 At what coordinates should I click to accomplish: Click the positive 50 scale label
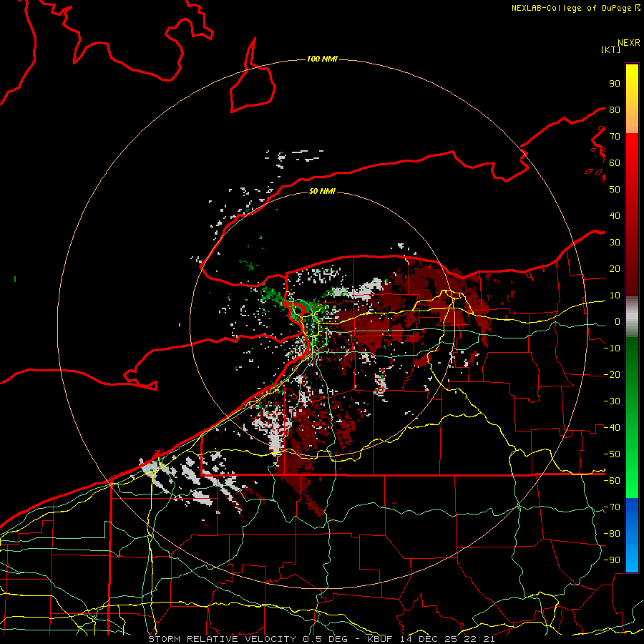pyautogui.click(x=615, y=190)
